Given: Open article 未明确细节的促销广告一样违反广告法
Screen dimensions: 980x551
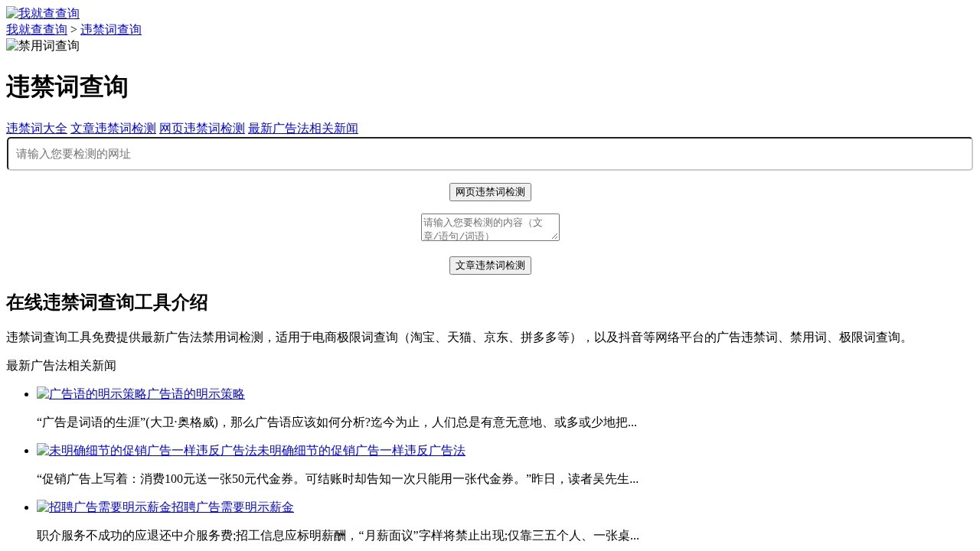Looking at the screenshot, I should tap(251, 450).
